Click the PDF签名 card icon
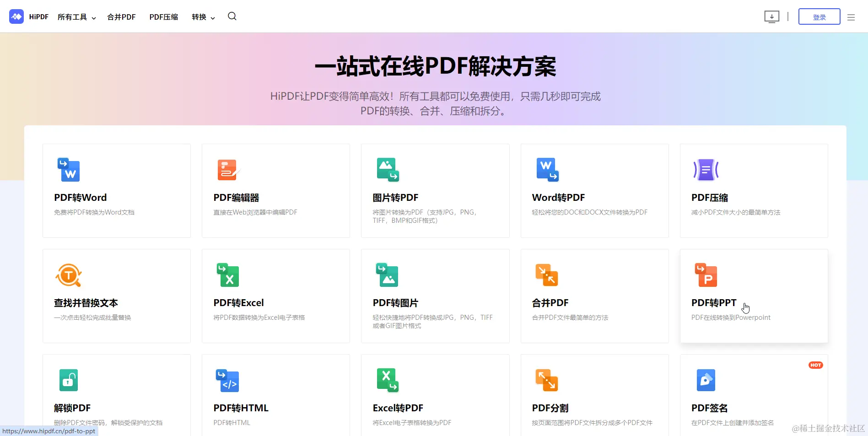Viewport: 868px width, 436px height. point(706,380)
